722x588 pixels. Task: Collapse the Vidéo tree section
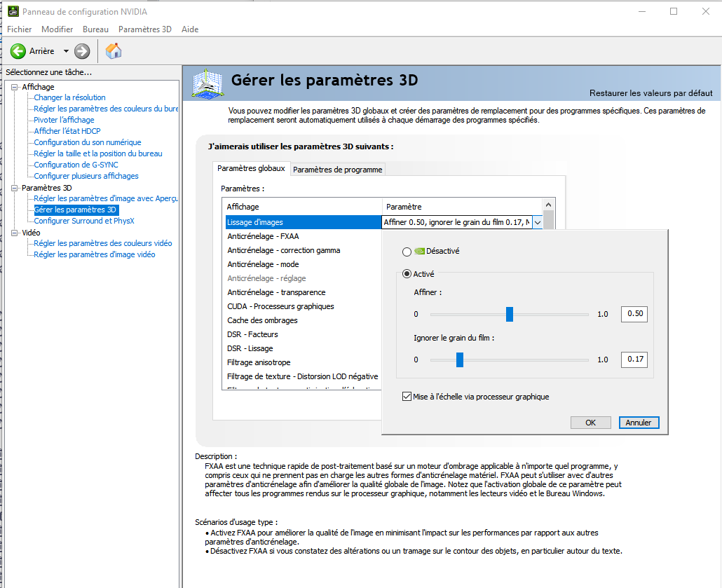[x=15, y=233]
